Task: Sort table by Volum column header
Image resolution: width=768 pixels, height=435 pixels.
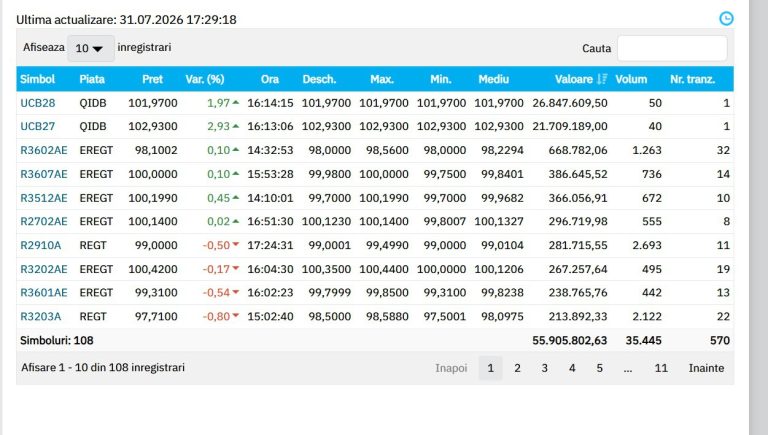Action: (631, 79)
